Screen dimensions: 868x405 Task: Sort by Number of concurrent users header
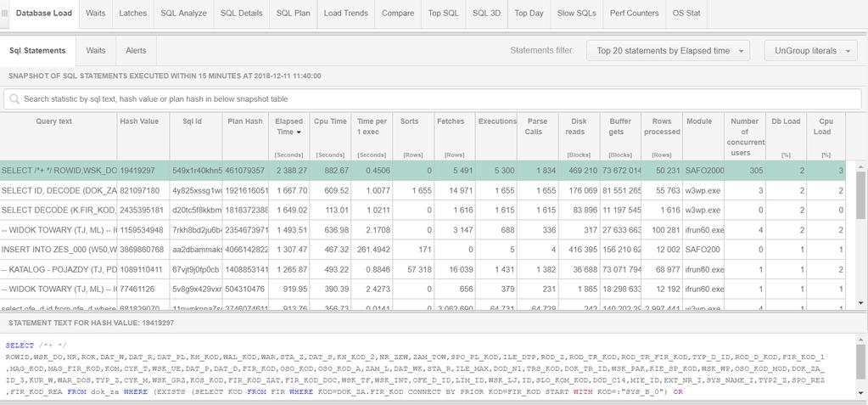click(x=745, y=137)
